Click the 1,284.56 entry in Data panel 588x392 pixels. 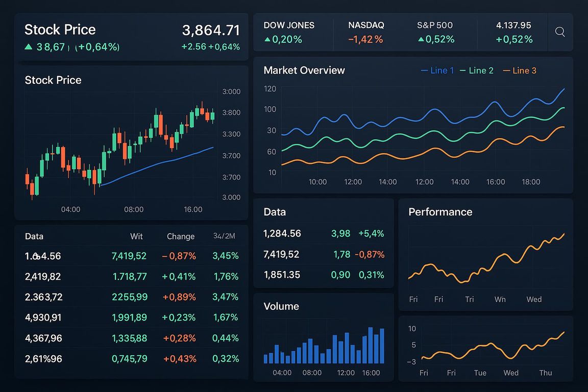tap(282, 234)
